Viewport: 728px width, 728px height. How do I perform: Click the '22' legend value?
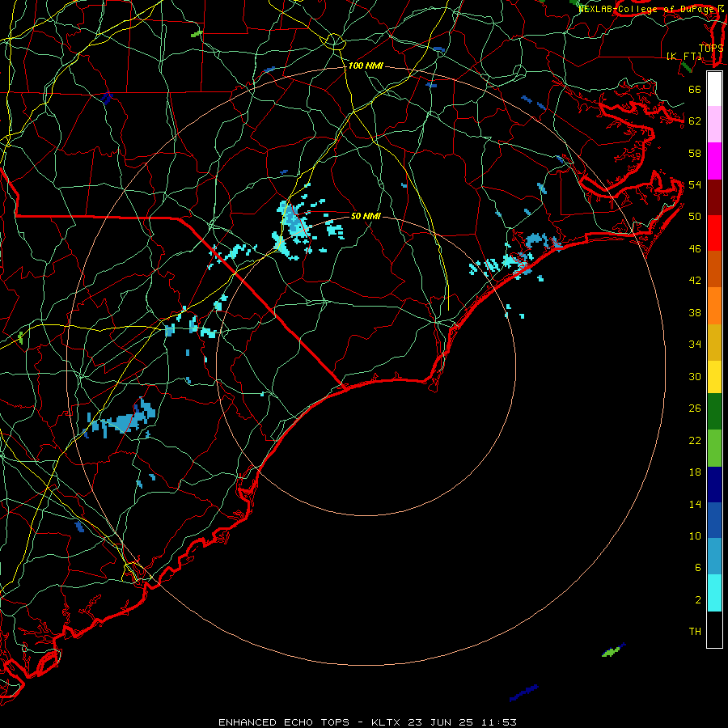[695, 440]
